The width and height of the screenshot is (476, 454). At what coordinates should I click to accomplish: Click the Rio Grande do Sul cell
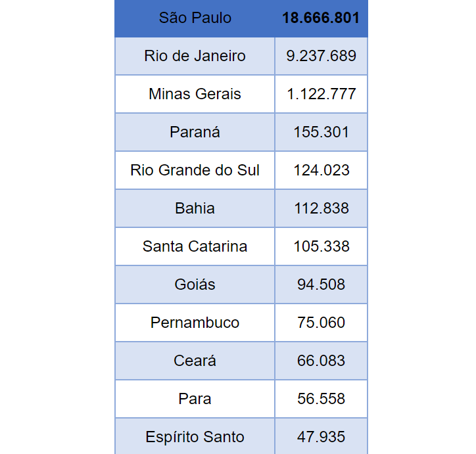[x=195, y=170]
